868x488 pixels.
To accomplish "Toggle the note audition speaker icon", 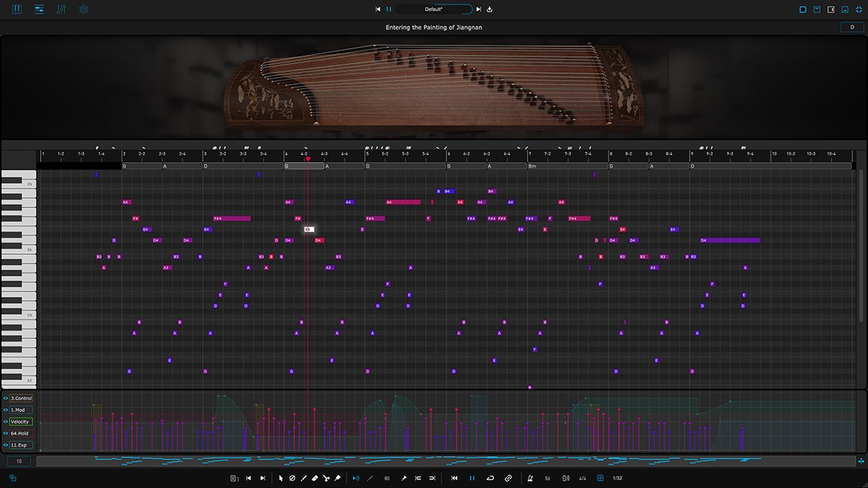I will pos(355,478).
